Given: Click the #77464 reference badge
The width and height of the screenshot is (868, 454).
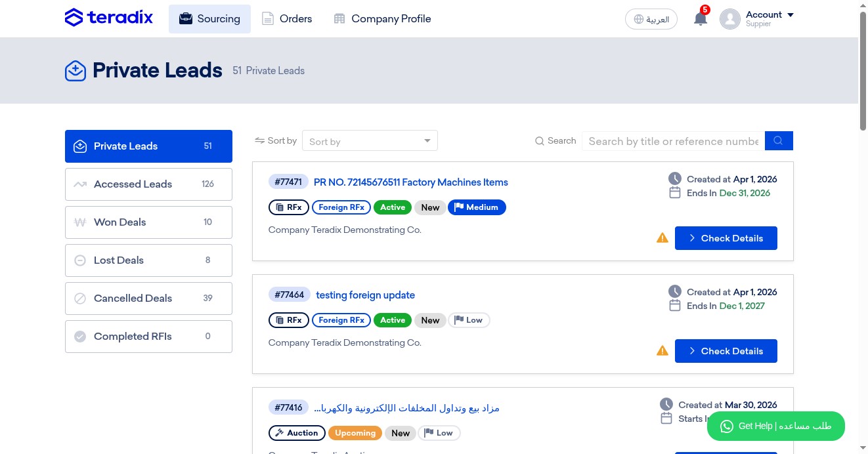Looking at the screenshot, I should point(290,295).
